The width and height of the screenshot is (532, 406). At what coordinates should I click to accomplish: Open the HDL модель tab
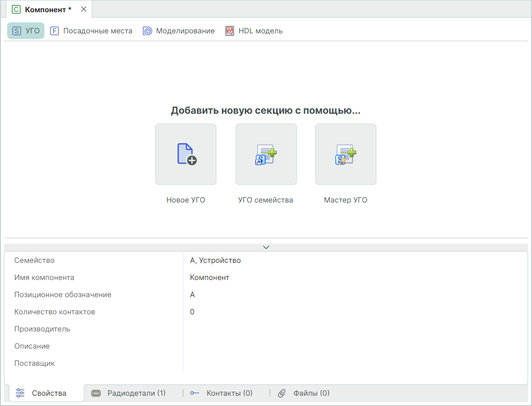pyautogui.click(x=254, y=31)
